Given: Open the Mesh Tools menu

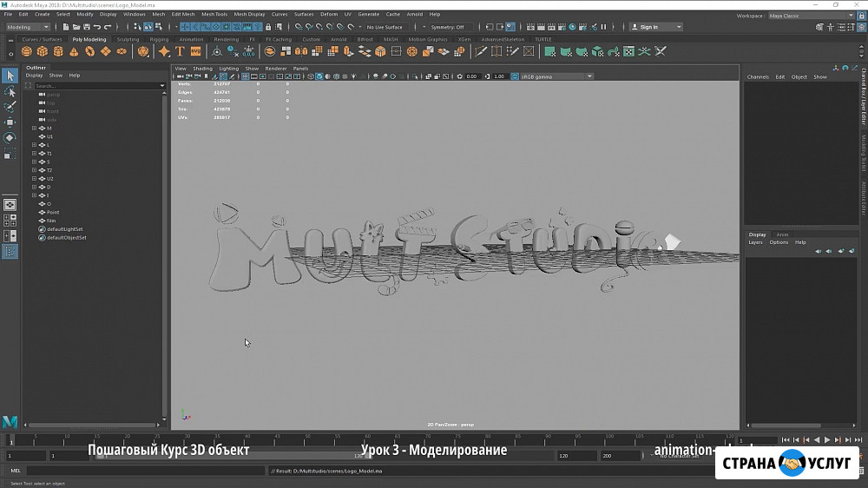Looking at the screenshot, I should [x=214, y=14].
